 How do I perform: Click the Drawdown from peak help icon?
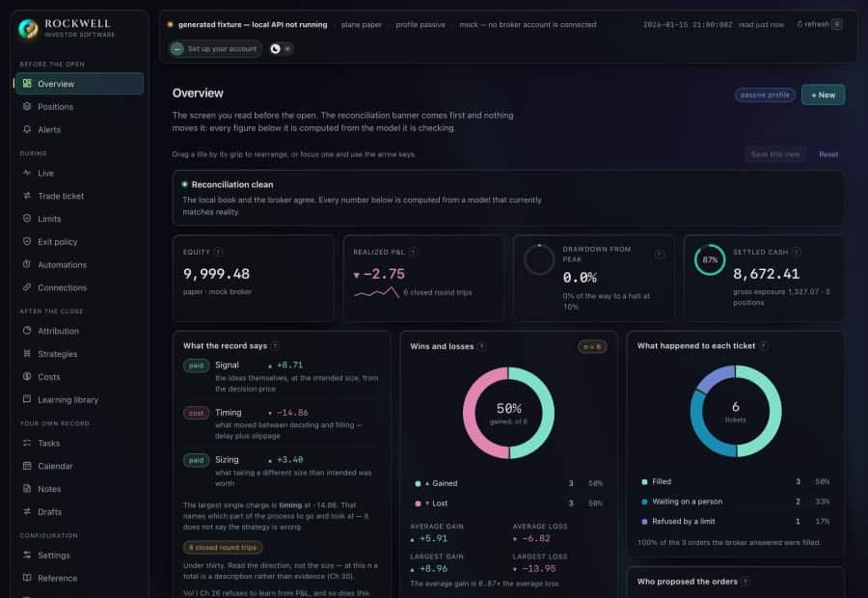(x=659, y=255)
